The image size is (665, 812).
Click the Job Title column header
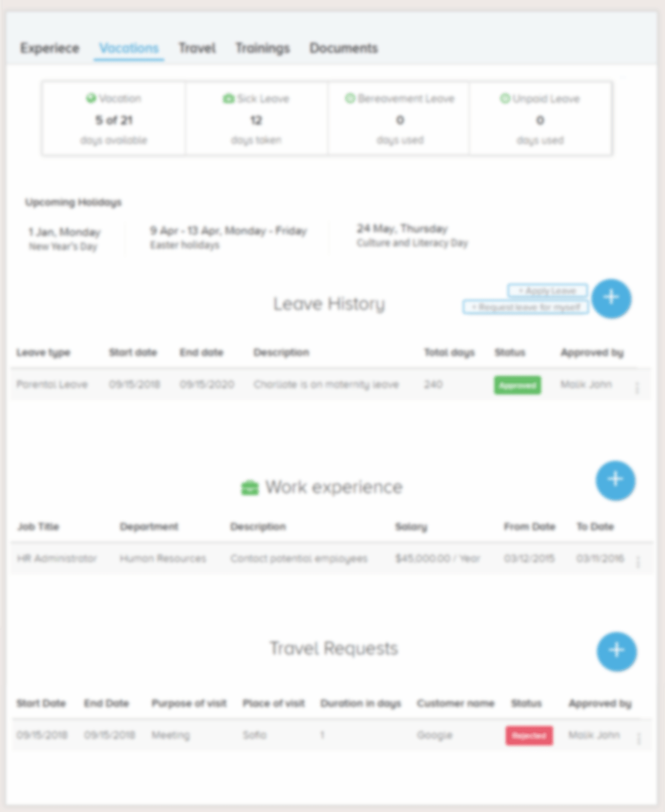pyautogui.click(x=38, y=527)
